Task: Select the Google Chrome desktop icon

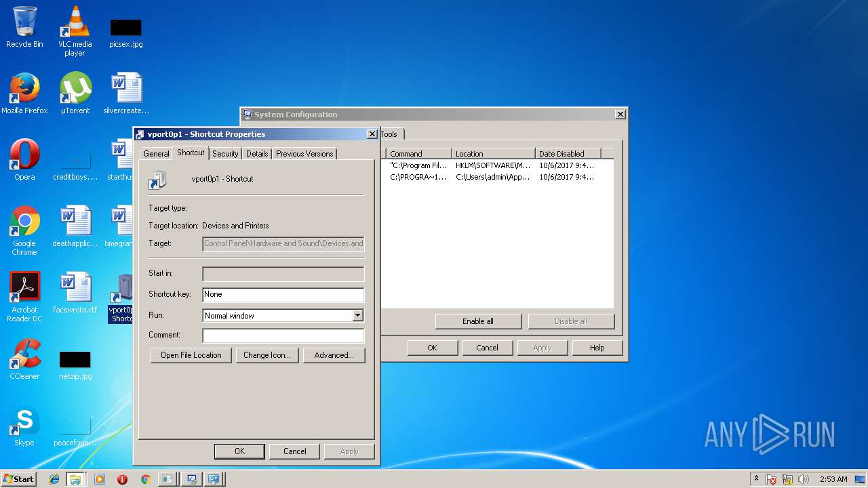Action: (x=24, y=230)
